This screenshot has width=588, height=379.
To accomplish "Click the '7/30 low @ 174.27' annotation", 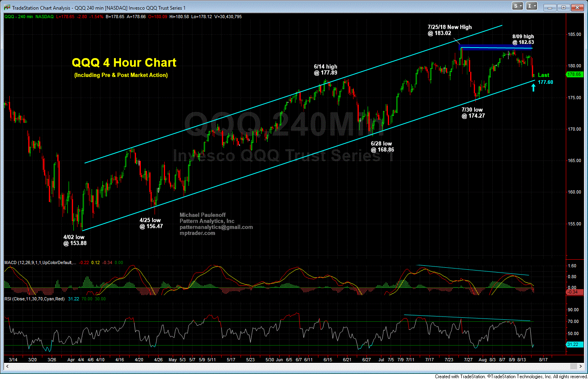I will click(473, 112).
